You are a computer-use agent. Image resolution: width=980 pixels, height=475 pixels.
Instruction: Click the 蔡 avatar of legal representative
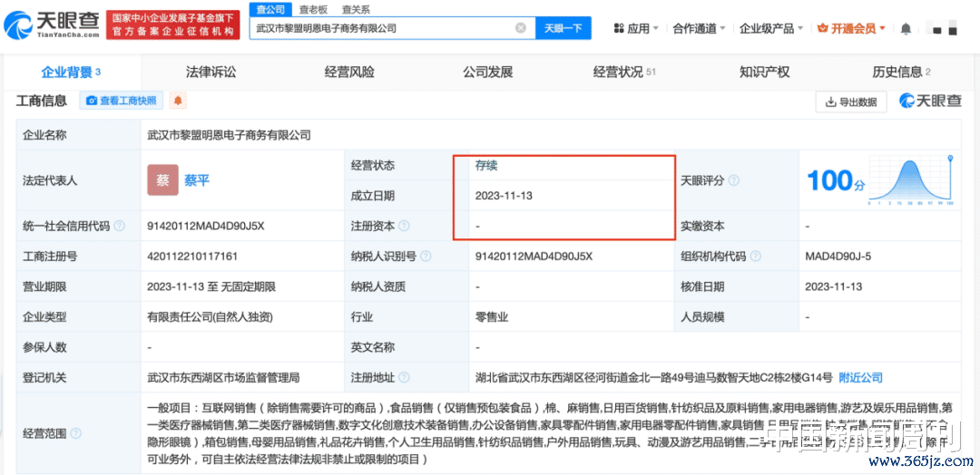click(x=163, y=180)
